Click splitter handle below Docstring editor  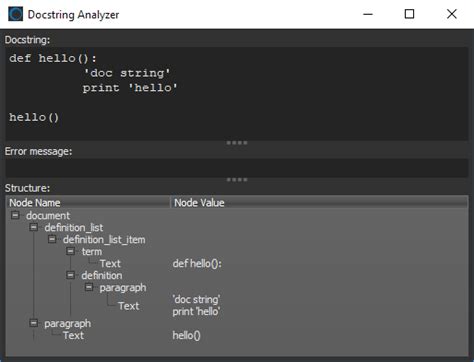237,143
